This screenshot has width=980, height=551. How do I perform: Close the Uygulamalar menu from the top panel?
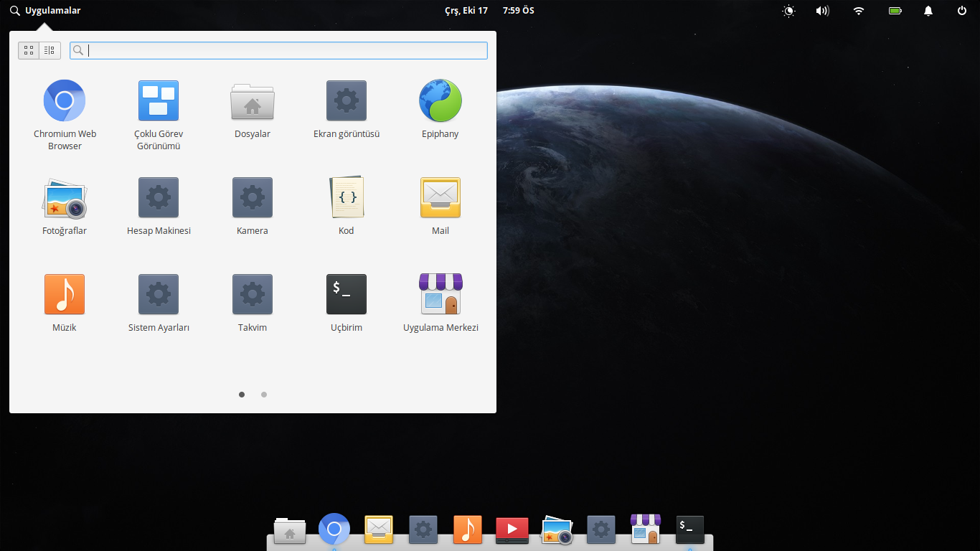[x=45, y=11]
